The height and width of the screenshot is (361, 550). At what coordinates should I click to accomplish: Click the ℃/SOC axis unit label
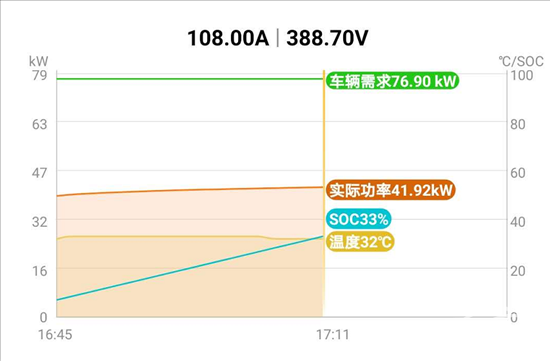tap(521, 61)
